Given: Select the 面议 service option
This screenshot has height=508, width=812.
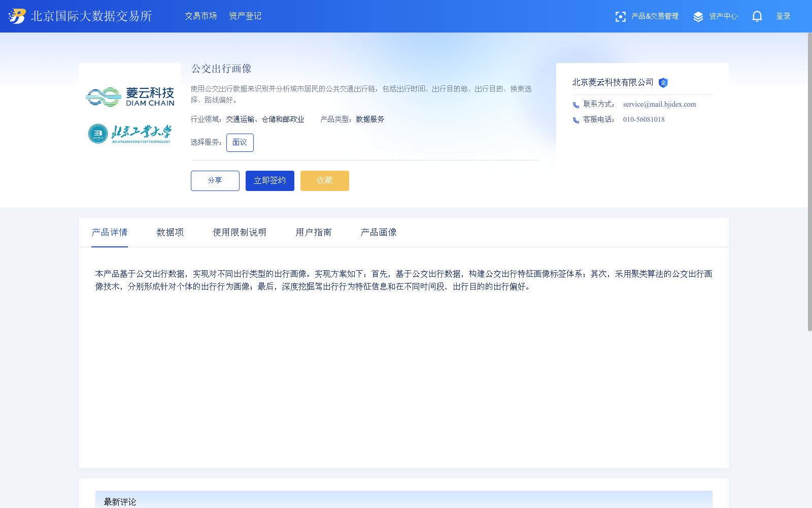Looking at the screenshot, I should (240, 143).
